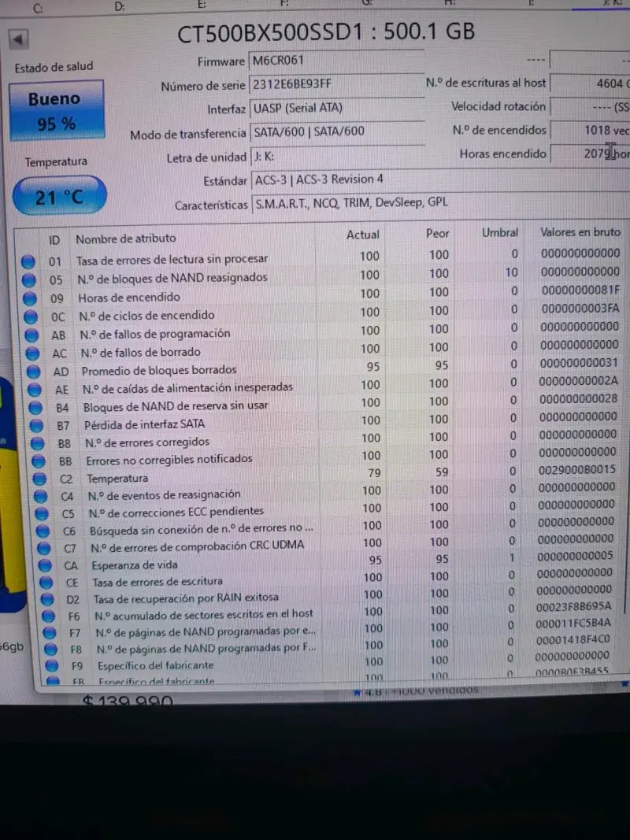Click the Actual value 79 in Temperatura row
The height and width of the screenshot is (840, 630).
coord(375,474)
